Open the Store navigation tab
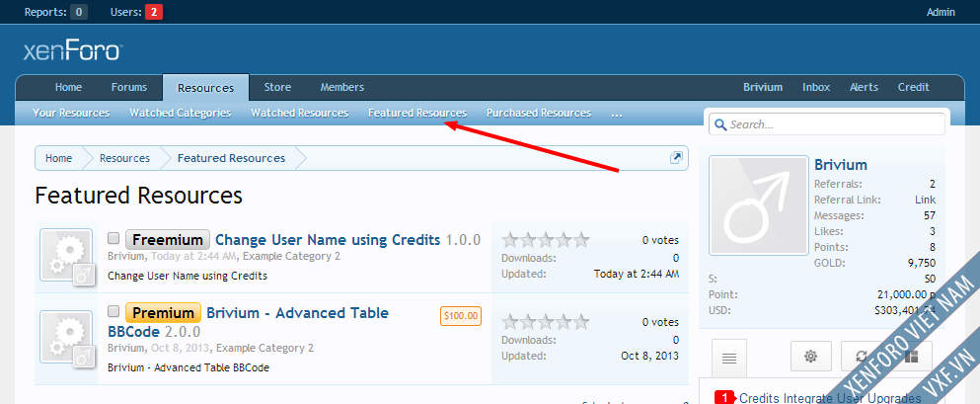The image size is (980, 404). point(277,88)
